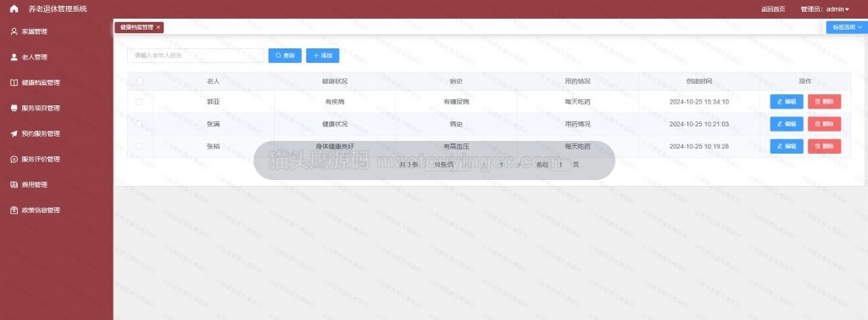
Task: Click the timestamp 2024-10-25 10:21:03
Action: 699,124
